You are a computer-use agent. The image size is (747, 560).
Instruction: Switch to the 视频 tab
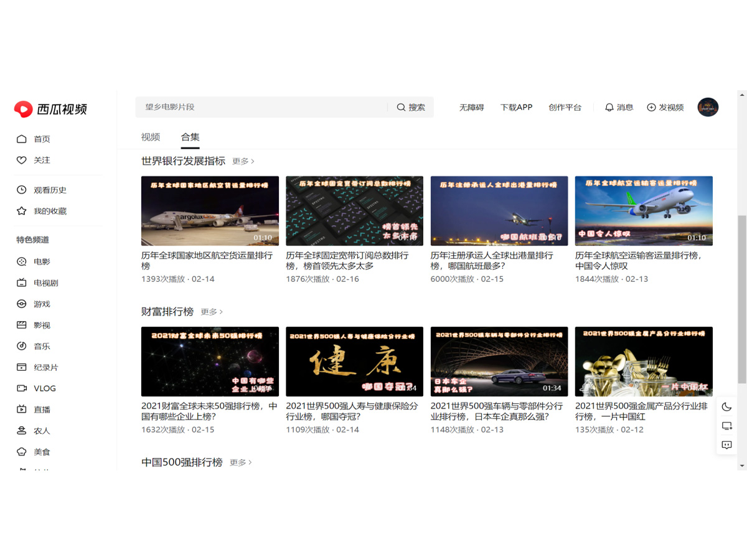(x=151, y=137)
